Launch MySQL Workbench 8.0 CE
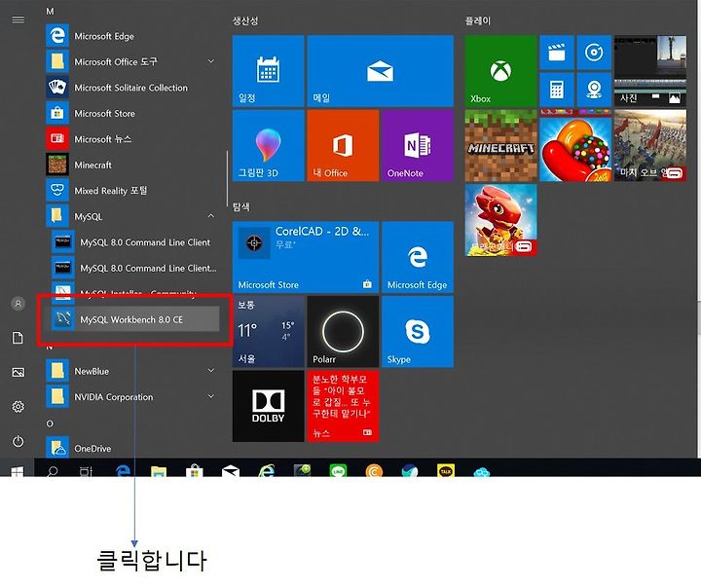Viewport: 701px width, 588px height. tap(135, 319)
